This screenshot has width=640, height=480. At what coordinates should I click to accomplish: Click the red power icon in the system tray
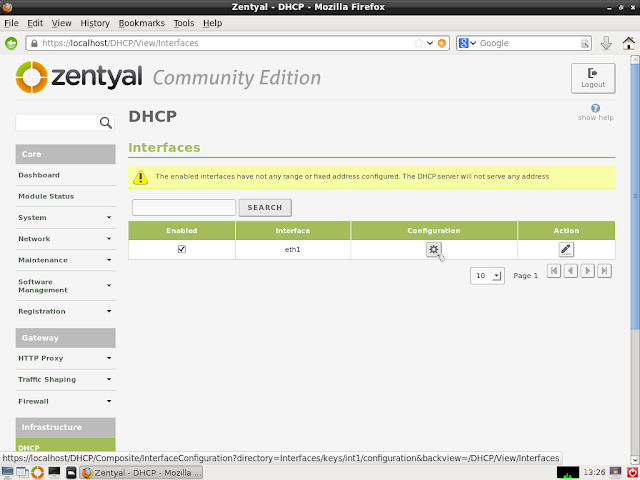[632, 473]
